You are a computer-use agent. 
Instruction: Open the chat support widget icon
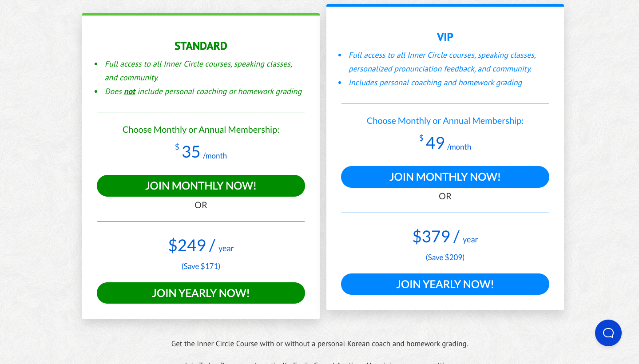click(608, 333)
